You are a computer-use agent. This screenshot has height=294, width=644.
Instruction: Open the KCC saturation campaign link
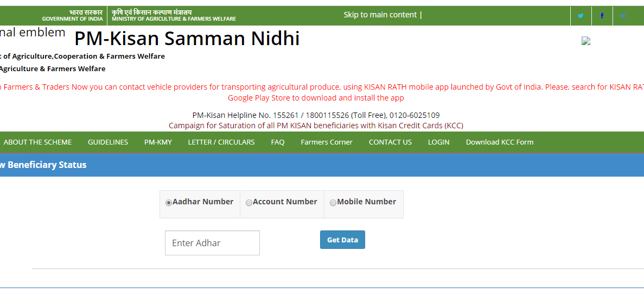point(316,126)
